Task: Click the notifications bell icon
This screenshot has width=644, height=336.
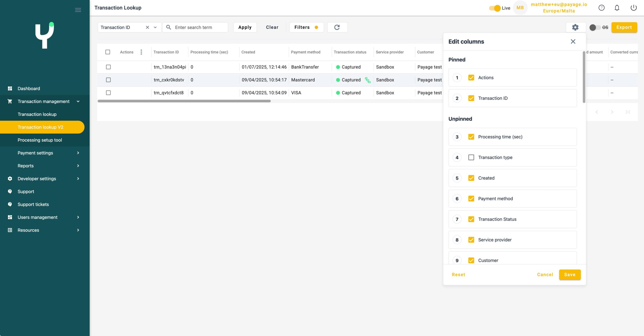Action: (617, 8)
